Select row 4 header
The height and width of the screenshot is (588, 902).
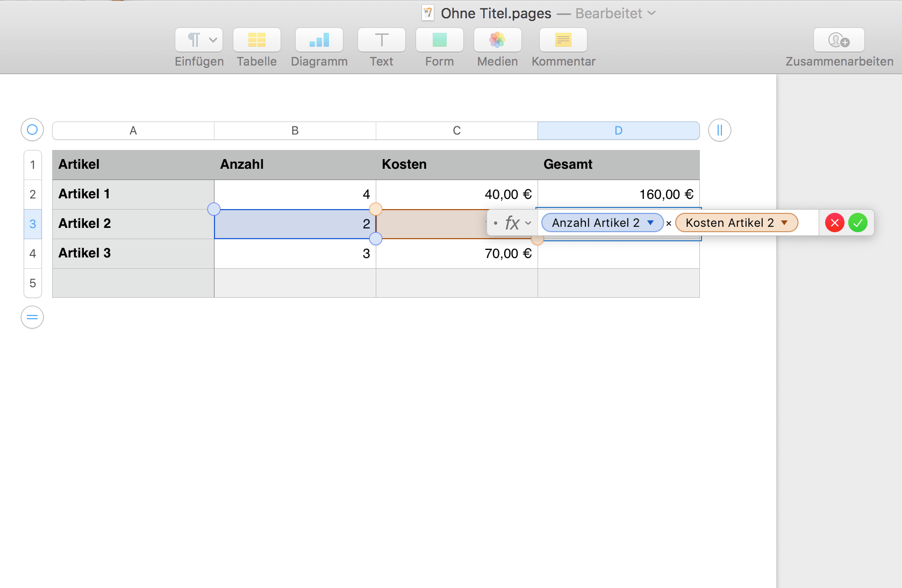tap(33, 254)
